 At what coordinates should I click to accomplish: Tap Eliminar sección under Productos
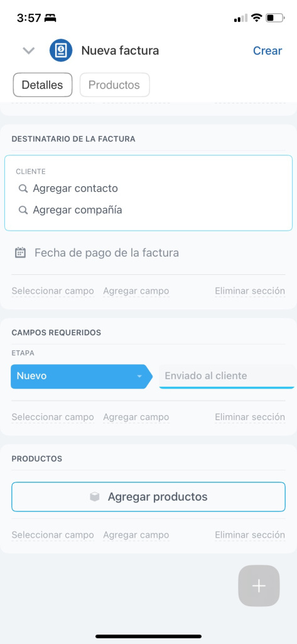click(250, 535)
